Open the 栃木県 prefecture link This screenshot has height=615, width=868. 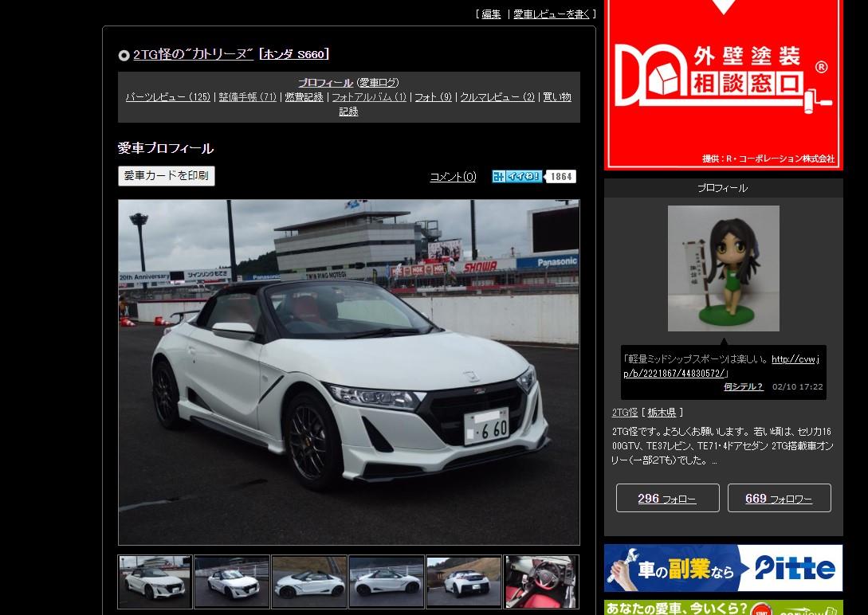click(662, 413)
